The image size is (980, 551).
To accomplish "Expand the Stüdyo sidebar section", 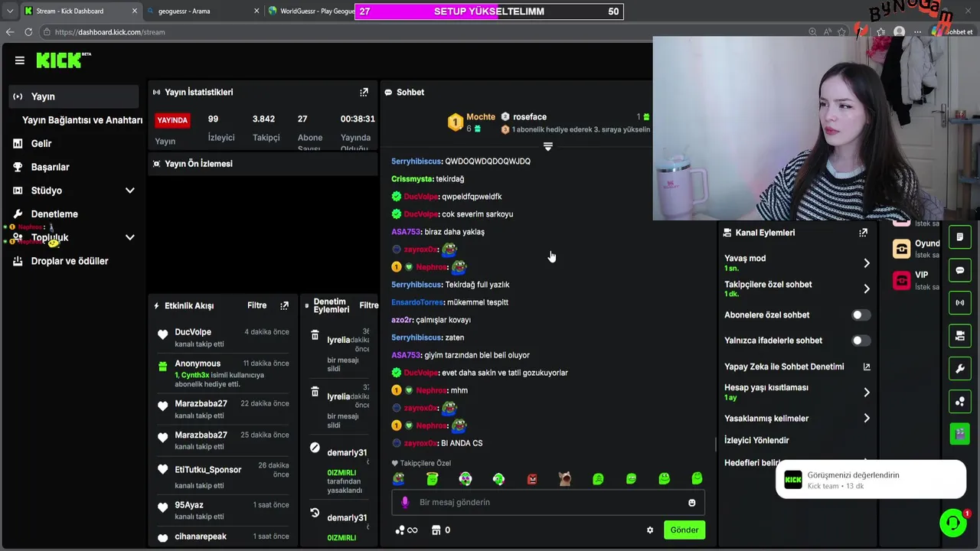I will coord(129,191).
